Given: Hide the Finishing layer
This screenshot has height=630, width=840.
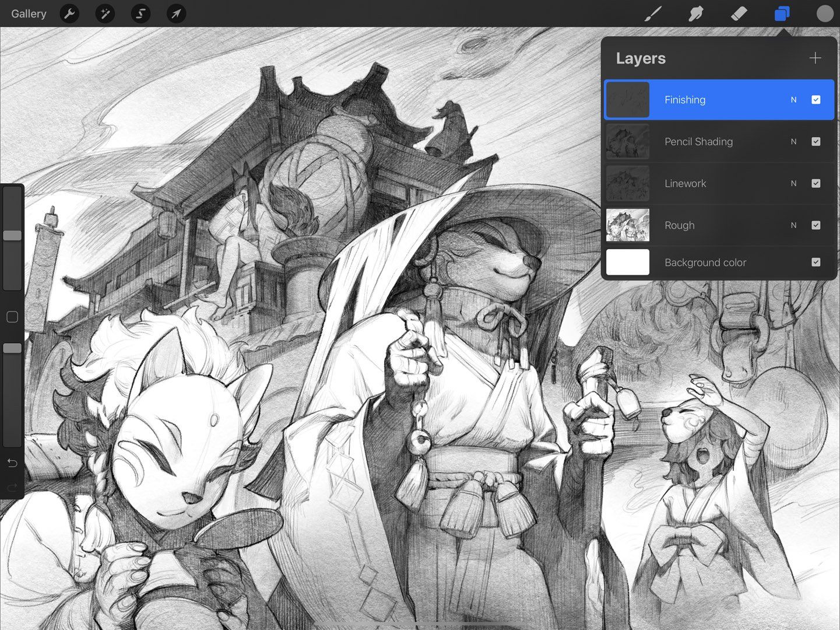Looking at the screenshot, I should coord(816,100).
